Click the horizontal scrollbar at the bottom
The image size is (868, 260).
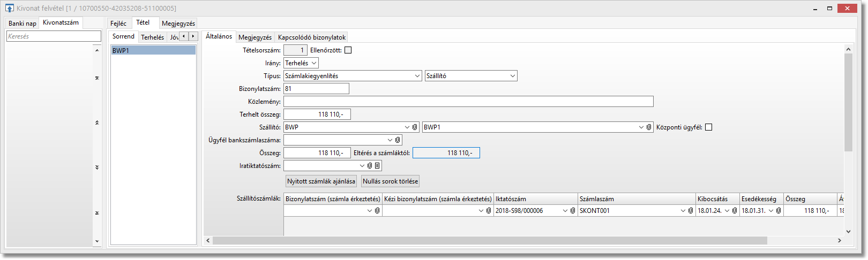point(490,241)
